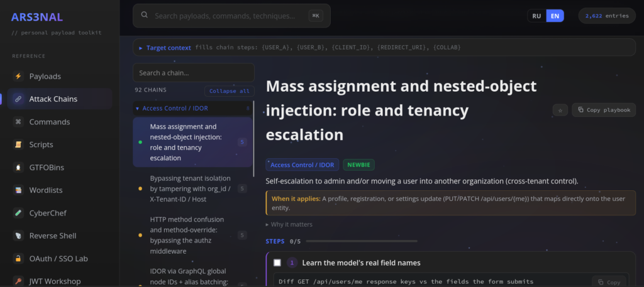Click the Reverse Shell icon
The image size is (644, 287).
click(x=18, y=236)
